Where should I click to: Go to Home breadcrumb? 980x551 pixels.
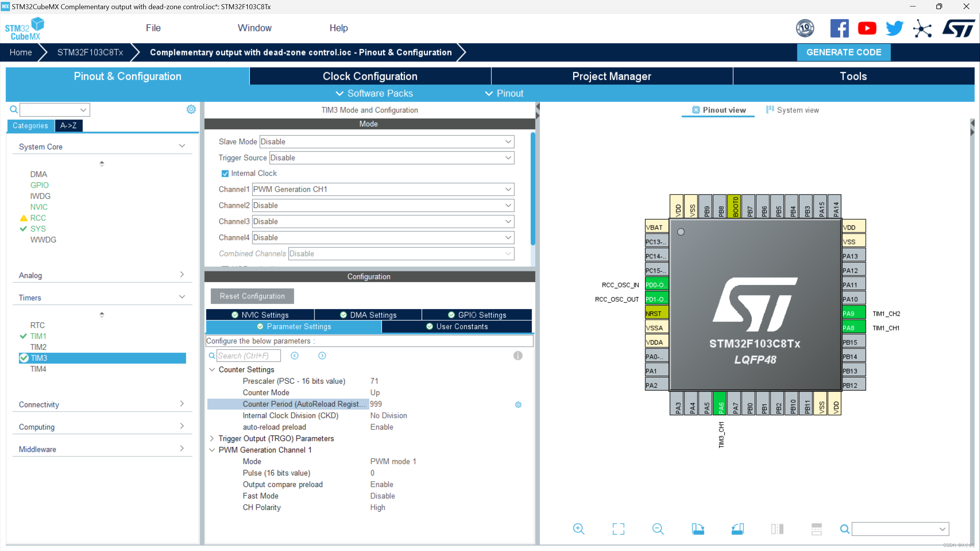click(x=21, y=52)
